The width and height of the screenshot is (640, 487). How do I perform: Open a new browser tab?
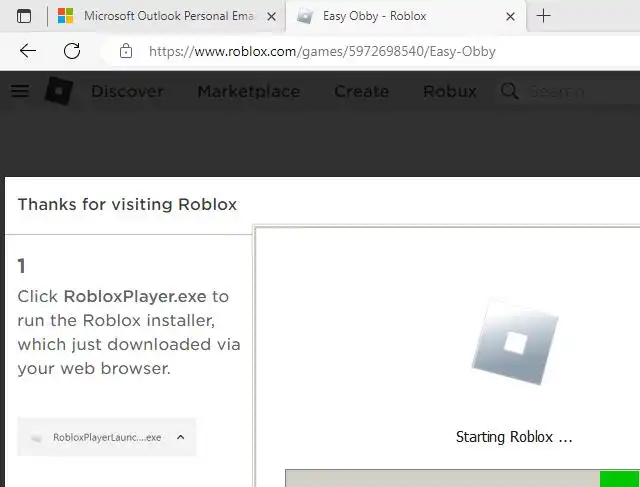[x=543, y=16]
